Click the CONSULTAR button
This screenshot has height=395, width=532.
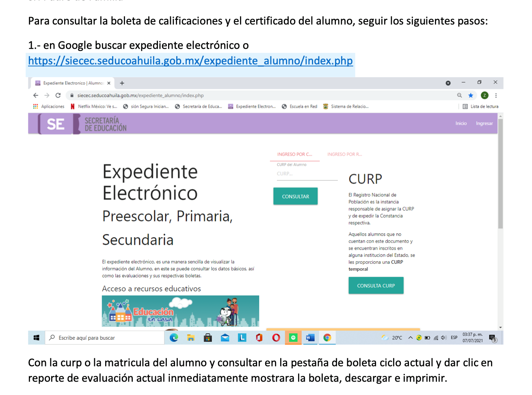[295, 196]
